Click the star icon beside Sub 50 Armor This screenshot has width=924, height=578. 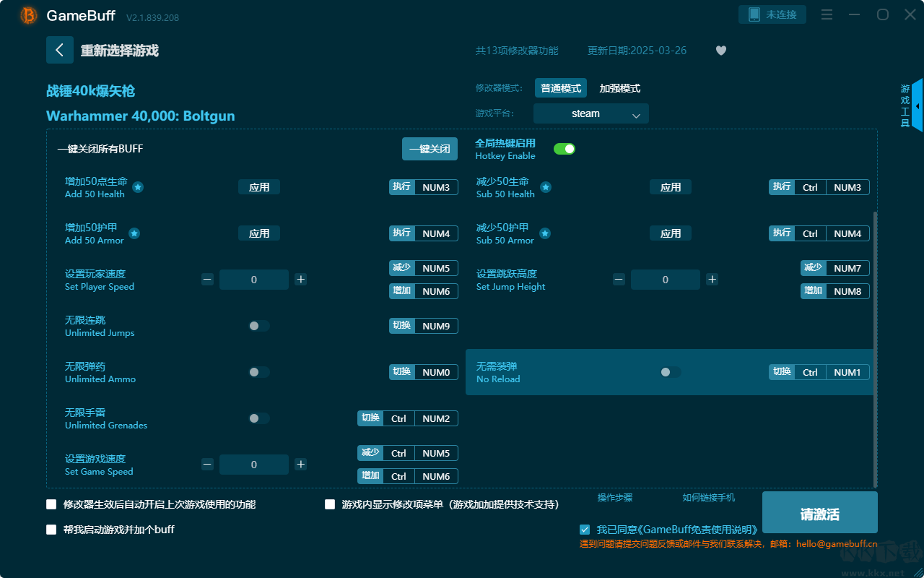coord(545,233)
